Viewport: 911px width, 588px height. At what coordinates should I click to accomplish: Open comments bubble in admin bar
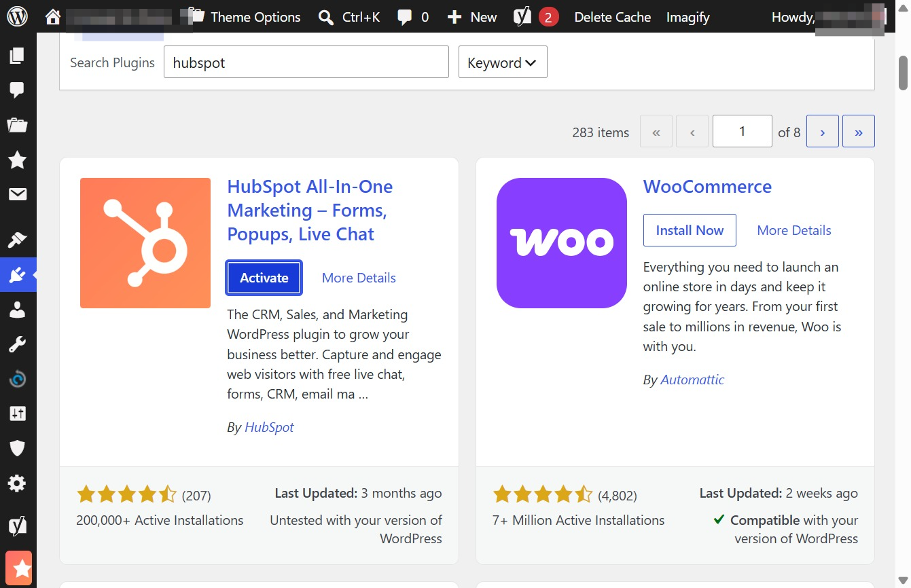click(x=413, y=17)
